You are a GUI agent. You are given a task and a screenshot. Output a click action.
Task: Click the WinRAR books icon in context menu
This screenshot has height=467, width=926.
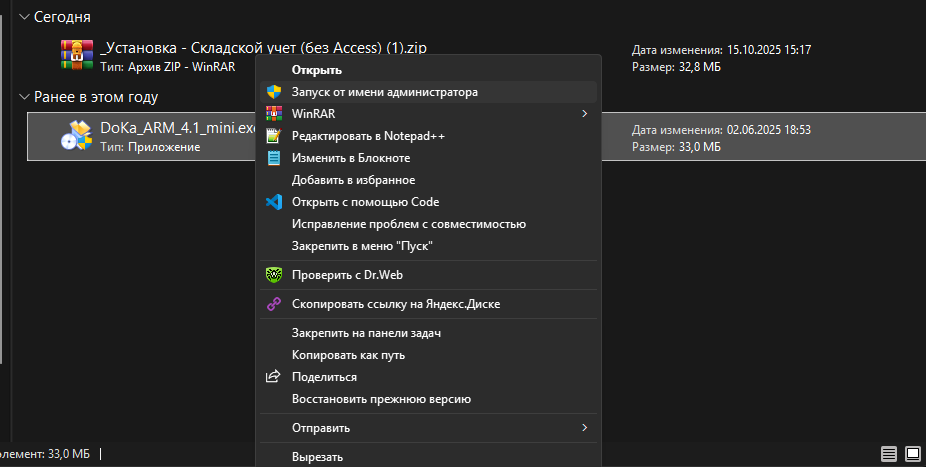[273, 113]
